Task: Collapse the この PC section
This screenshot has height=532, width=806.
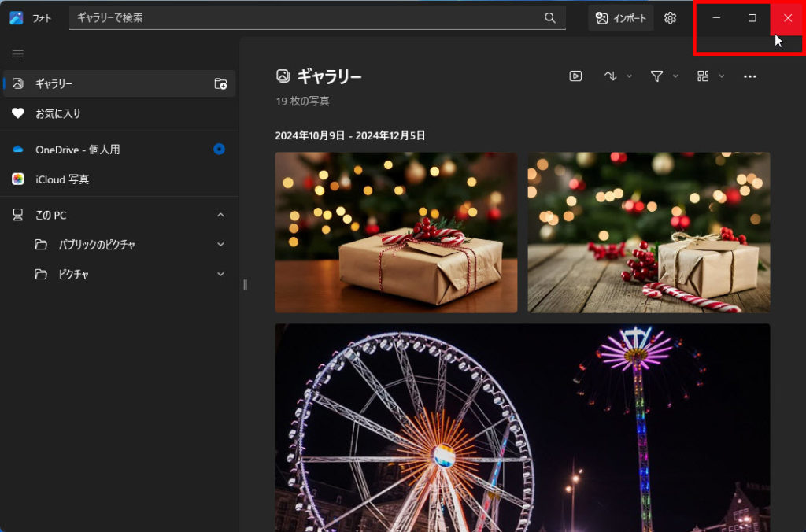Action: [220, 215]
